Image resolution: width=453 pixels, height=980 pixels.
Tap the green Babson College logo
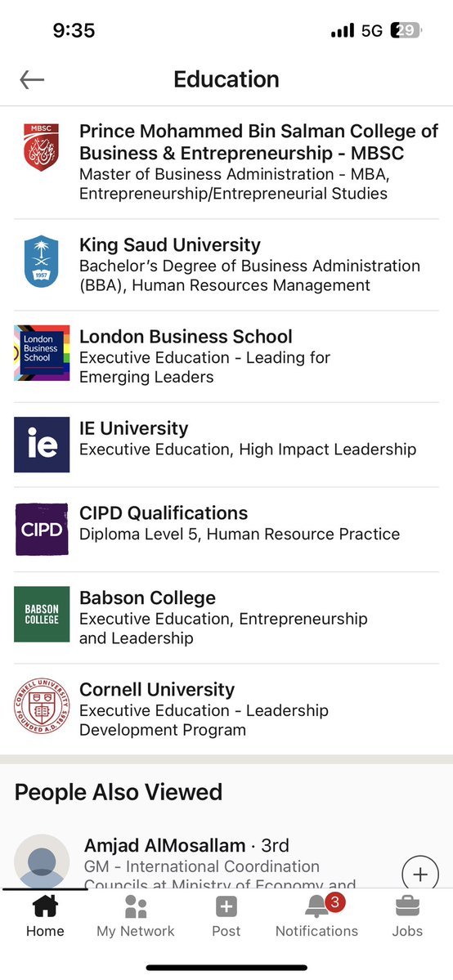pyautogui.click(x=42, y=615)
